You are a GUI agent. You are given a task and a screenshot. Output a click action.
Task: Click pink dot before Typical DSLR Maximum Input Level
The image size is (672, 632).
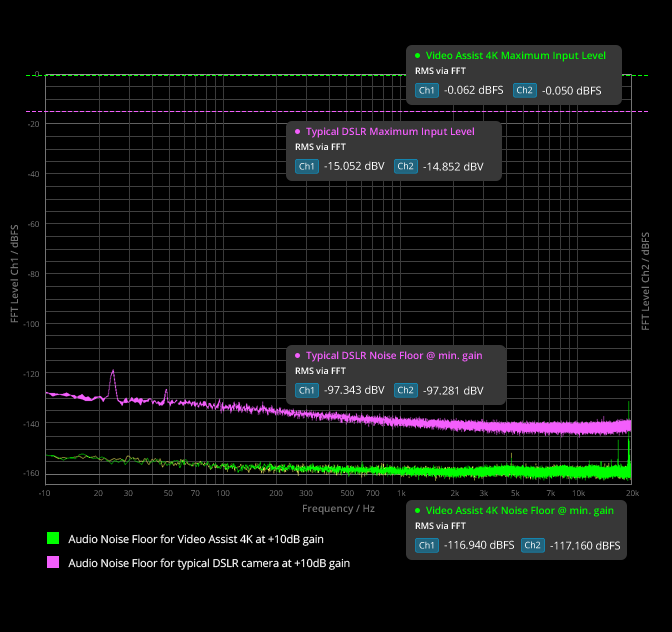pos(297,132)
